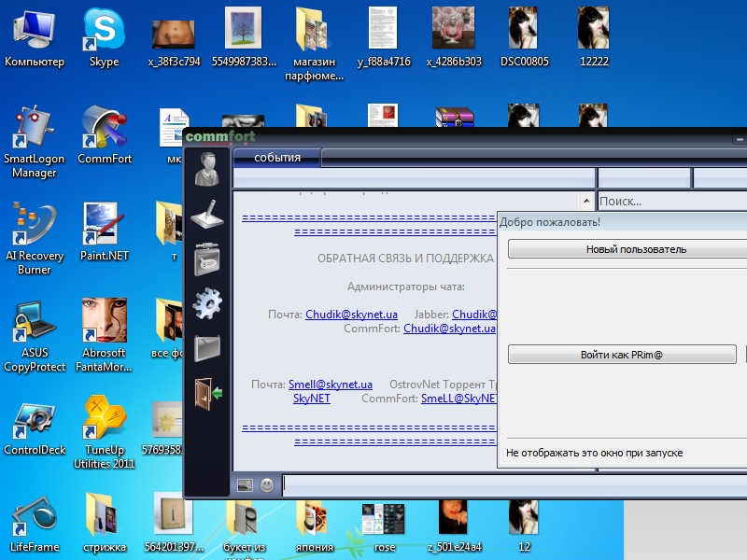747x560 pixels.
Task: Open CommFort settings gear icon
Action: [x=207, y=303]
